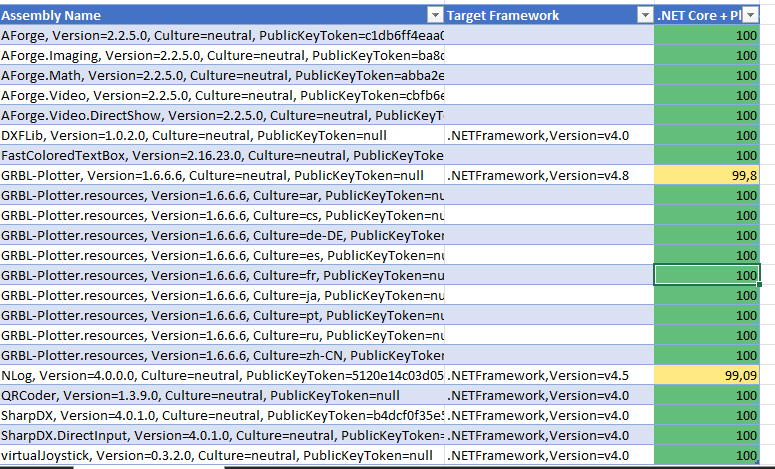Screen dimensions: 775x469
Task: Click the AForge.Imaging assembly cell
Action: click(222, 55)
